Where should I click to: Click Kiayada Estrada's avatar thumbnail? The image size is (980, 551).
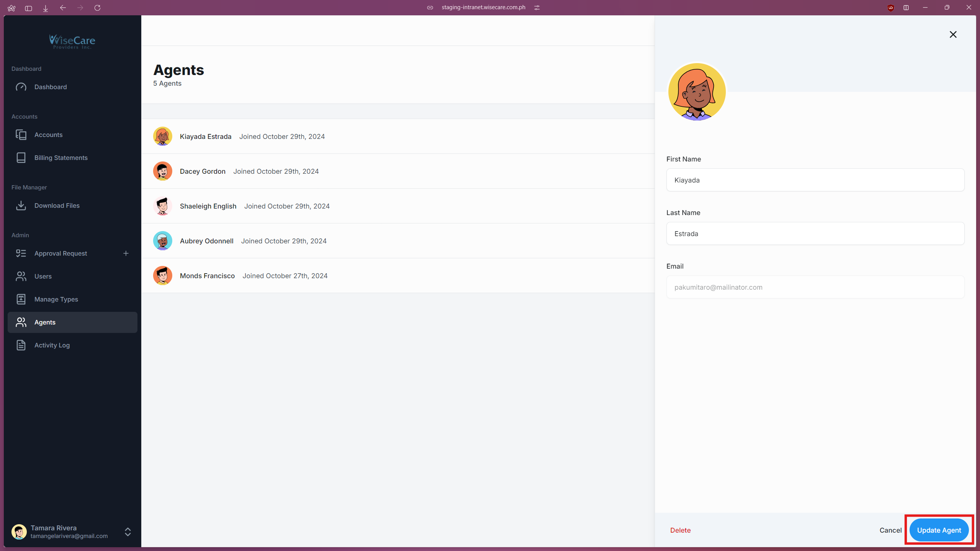pos(163,136)
